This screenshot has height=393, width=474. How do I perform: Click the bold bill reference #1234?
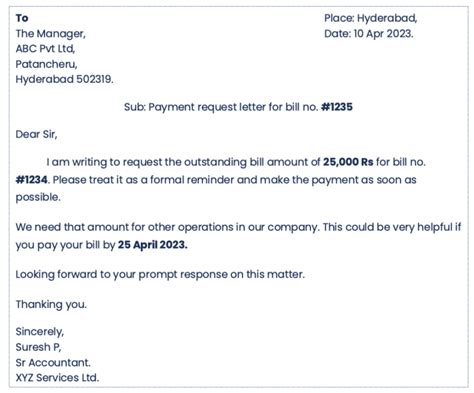pyautogui.click(x=32, y=180)
